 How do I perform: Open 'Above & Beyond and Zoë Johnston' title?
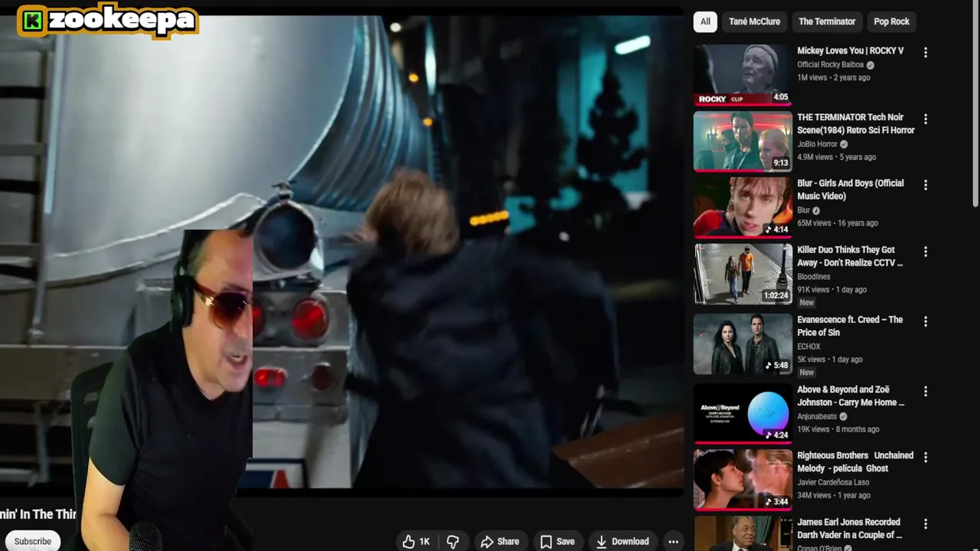click(x=851, y=396)
